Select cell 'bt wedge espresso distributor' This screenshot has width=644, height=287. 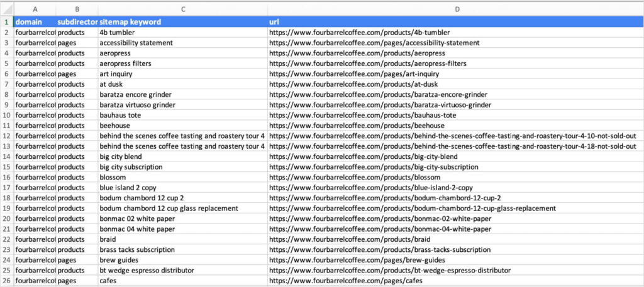183,271
